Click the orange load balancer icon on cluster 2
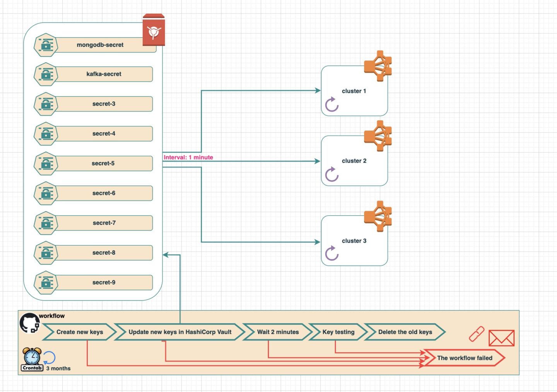The width and height of the screenshot is (557, 392). [378, 136]
